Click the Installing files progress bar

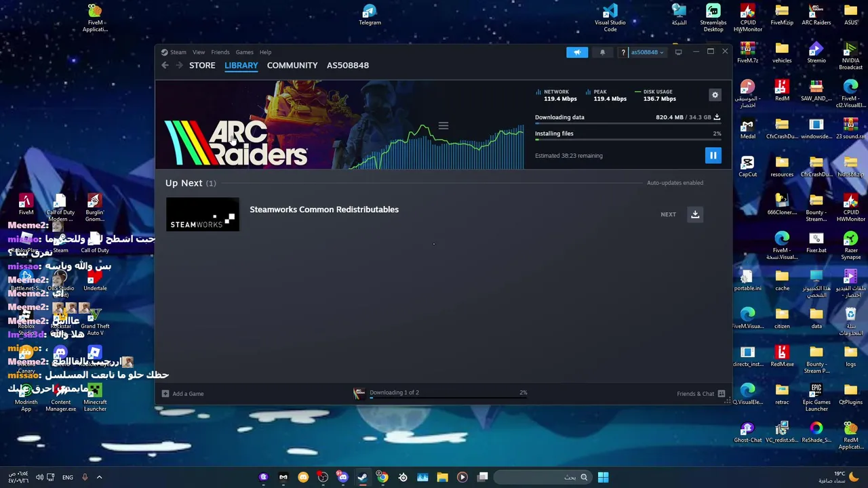pos(627,140)
